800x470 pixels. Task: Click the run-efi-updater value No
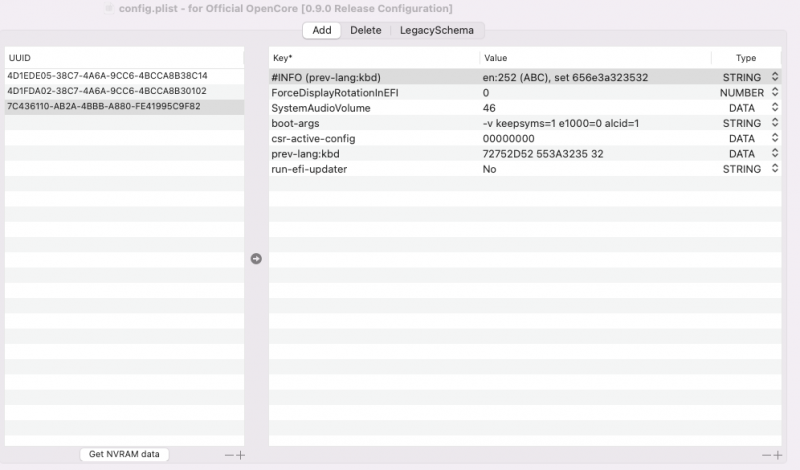[489, 169]
